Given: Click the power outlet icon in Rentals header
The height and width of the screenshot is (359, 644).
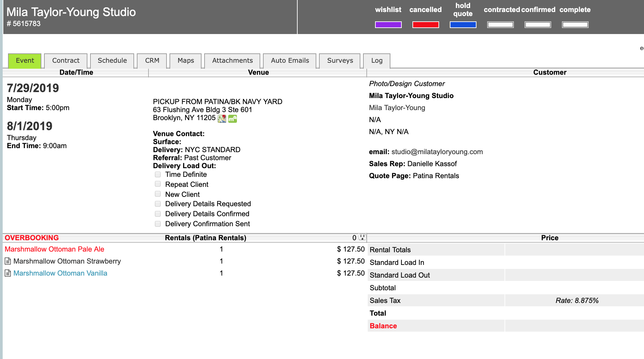Looking at the screenshot, I should pos(362,237).
